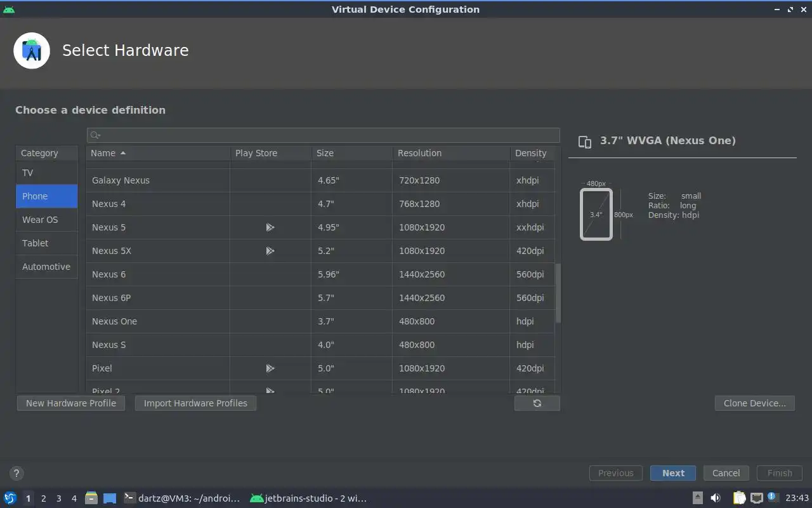Select the Wear OS category
812x508 pixels.
[x=46, y=220]
